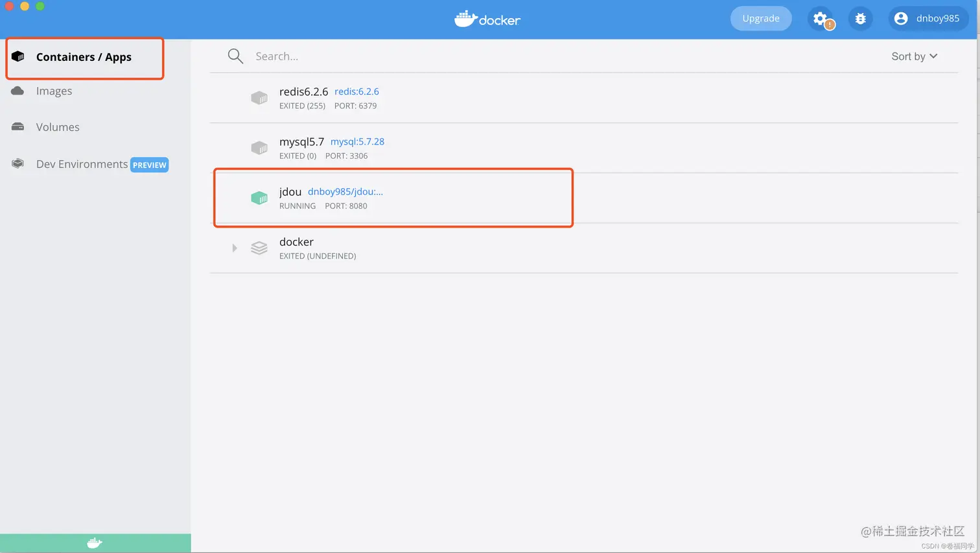Open the mysql:5.7.28 image link
The image size is (980, 553).
click(x=357, y=141)
